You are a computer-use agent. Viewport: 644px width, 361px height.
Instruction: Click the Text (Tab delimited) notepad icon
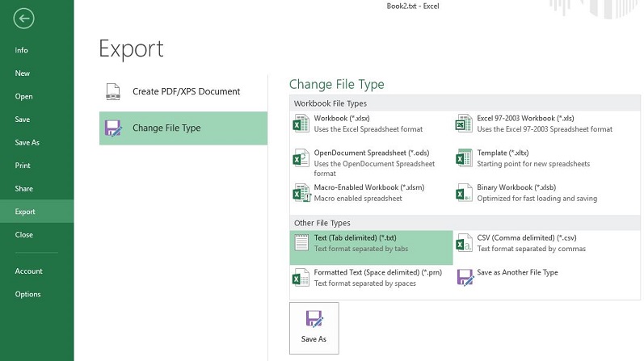click(301, 243)
